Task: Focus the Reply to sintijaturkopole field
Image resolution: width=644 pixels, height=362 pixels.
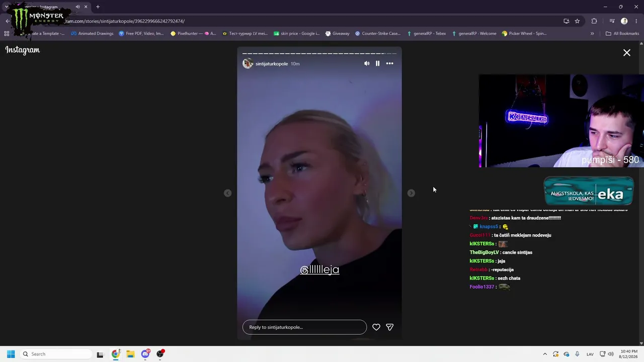Action: (x=304, y=327)
